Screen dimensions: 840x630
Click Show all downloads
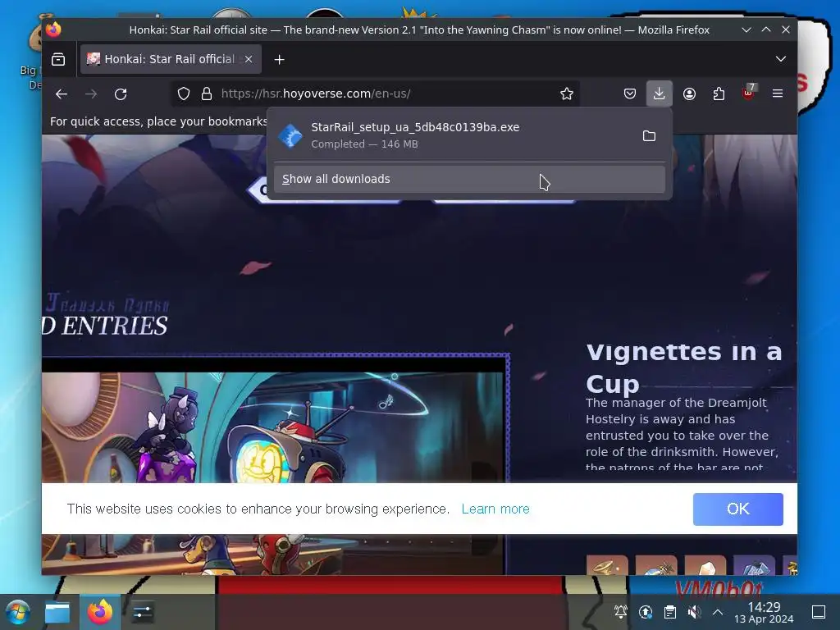[x=469, y=179]
